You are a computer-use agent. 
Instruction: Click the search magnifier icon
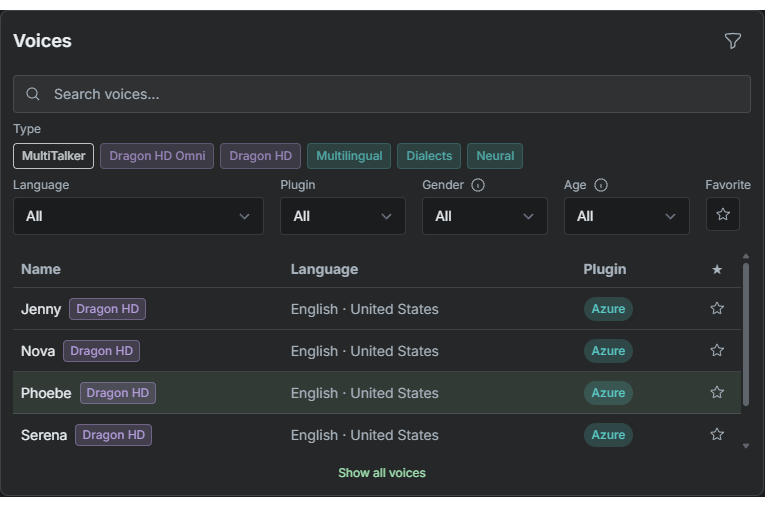(x=33, y=94)
